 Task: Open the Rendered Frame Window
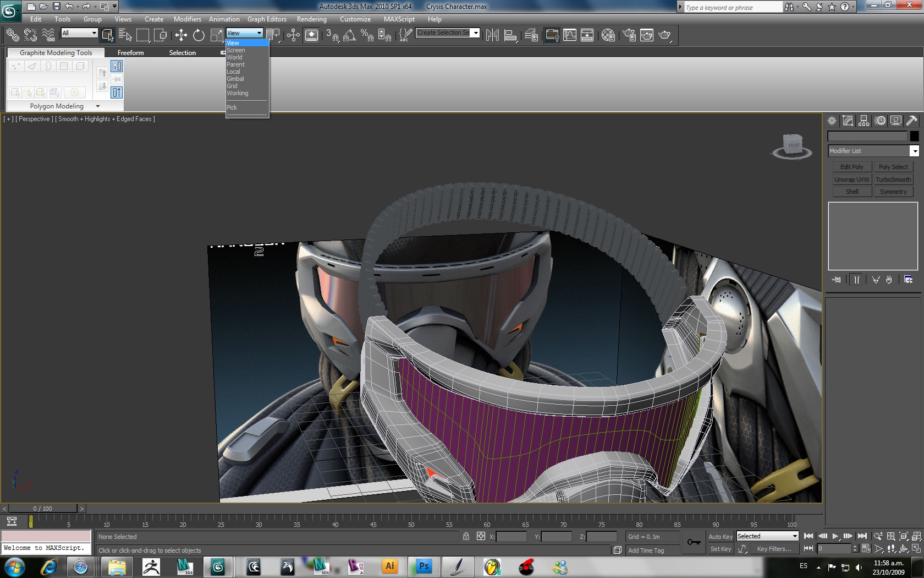[647, 35]
